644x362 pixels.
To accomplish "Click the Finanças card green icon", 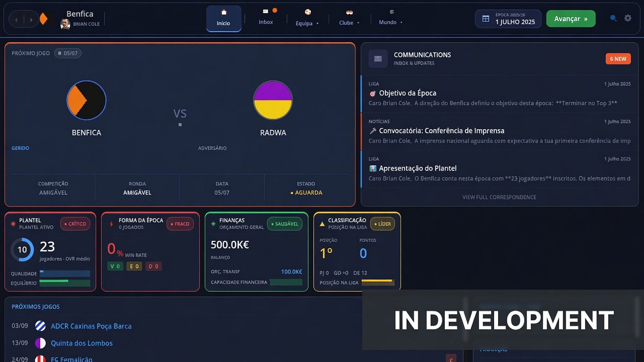I will [213, 224].
